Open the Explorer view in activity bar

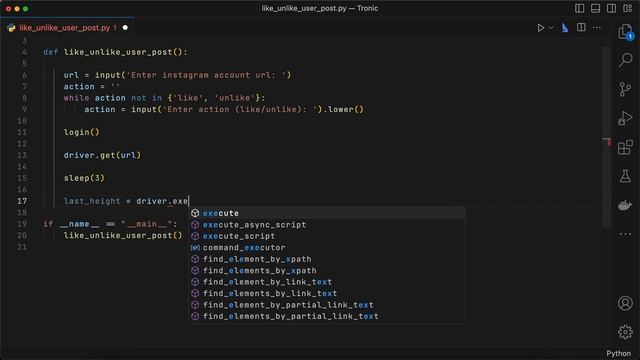tap(625, 31)
